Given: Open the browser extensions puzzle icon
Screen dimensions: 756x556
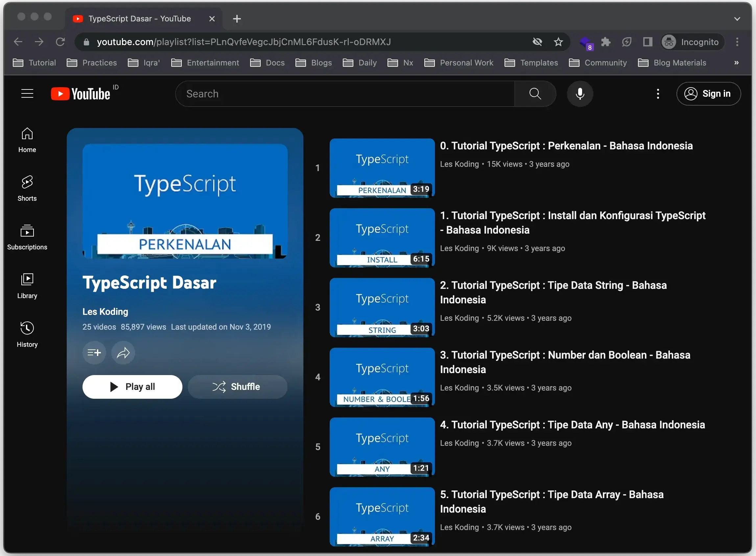Looking at the screenshot, I should (606, 42).
